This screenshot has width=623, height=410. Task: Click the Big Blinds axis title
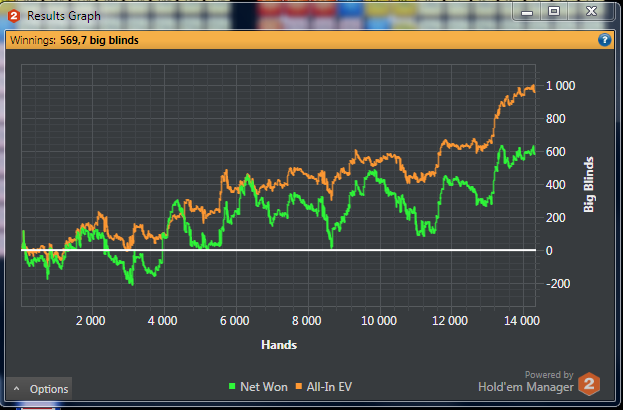point(588,185)
